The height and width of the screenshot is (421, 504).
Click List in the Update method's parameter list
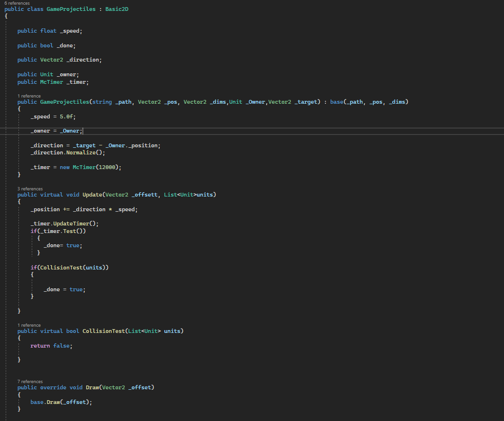171,195
